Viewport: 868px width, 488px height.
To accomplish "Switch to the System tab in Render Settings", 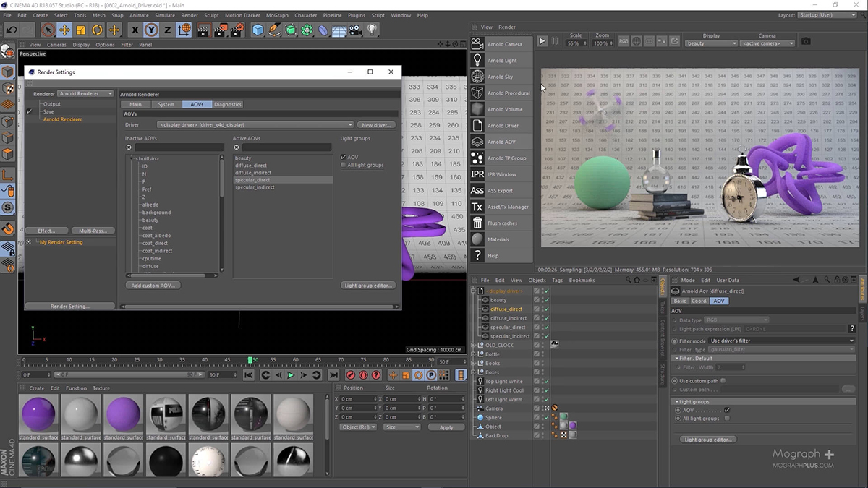I will pos(166,104).
